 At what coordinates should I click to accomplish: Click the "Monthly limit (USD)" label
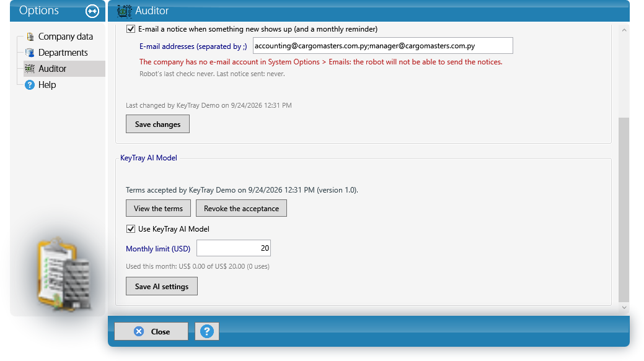tap(158, 248)
